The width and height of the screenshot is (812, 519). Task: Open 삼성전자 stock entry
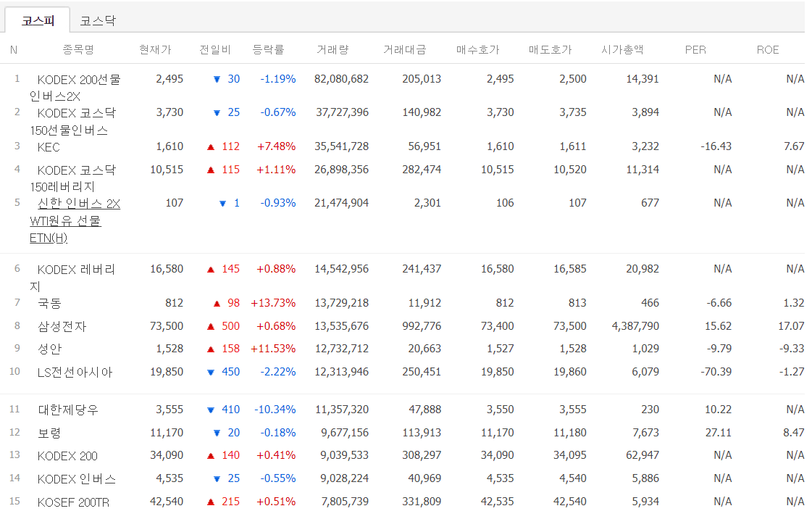click(x=62, y=326)
